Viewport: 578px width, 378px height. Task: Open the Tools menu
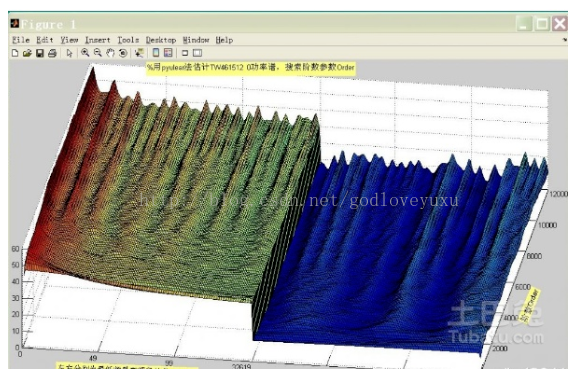point(128,40)
